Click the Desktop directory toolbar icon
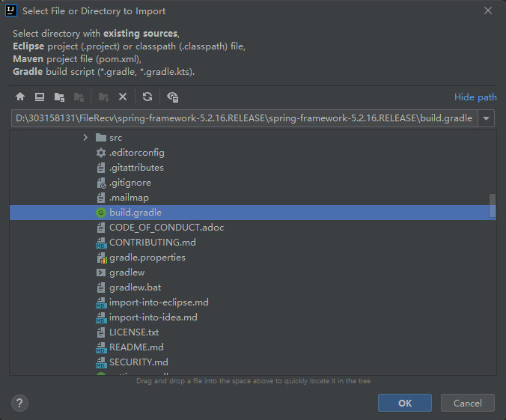The width and height of the screenshot is (506, 420). click(40, 97)
